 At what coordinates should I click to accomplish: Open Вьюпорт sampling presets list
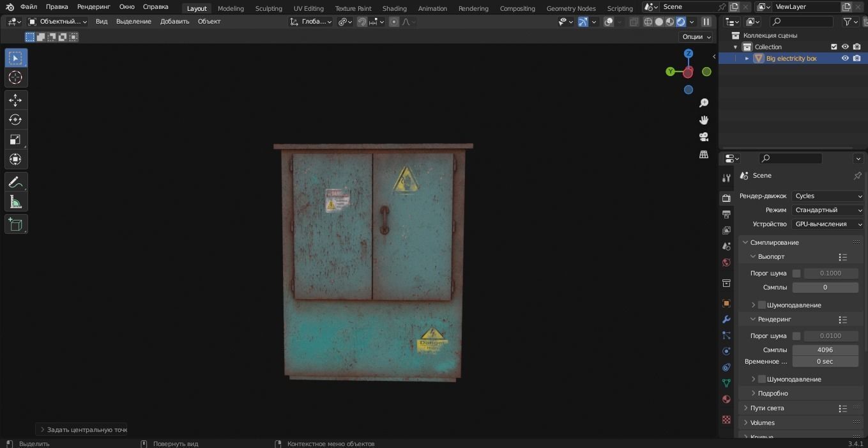point(842,257)
